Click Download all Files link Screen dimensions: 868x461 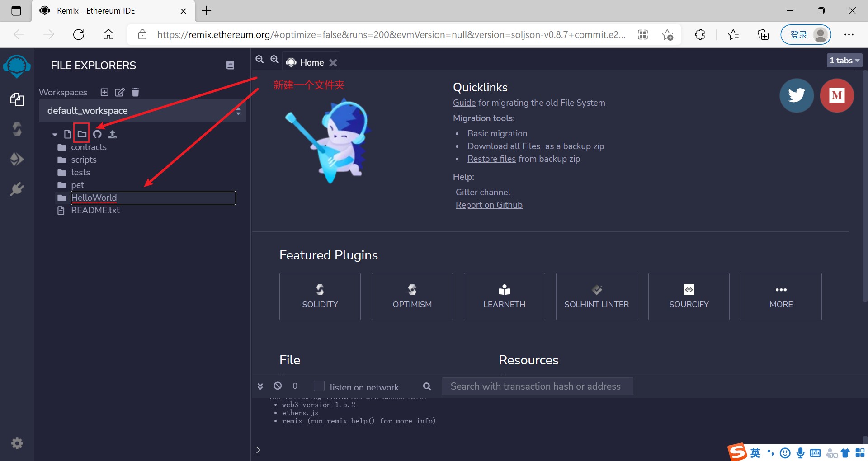point(504,146)
